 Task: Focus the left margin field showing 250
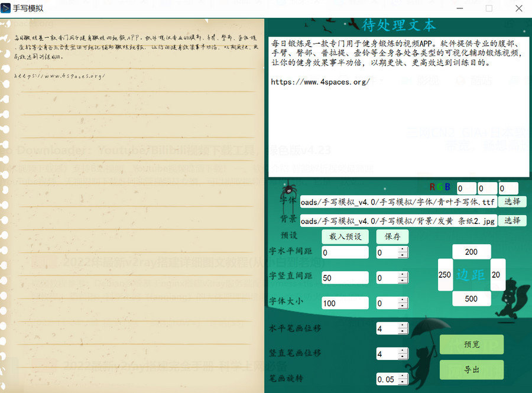coord(445,275)
